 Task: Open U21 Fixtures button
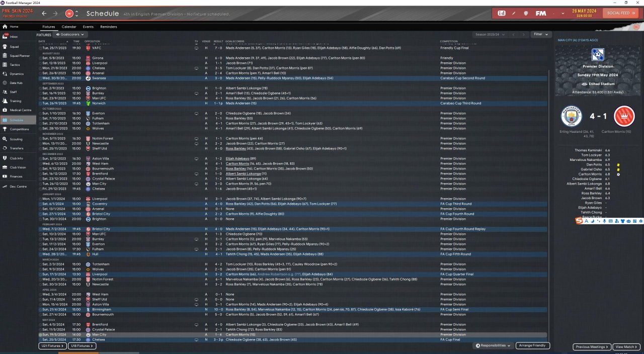coord(52,346)
